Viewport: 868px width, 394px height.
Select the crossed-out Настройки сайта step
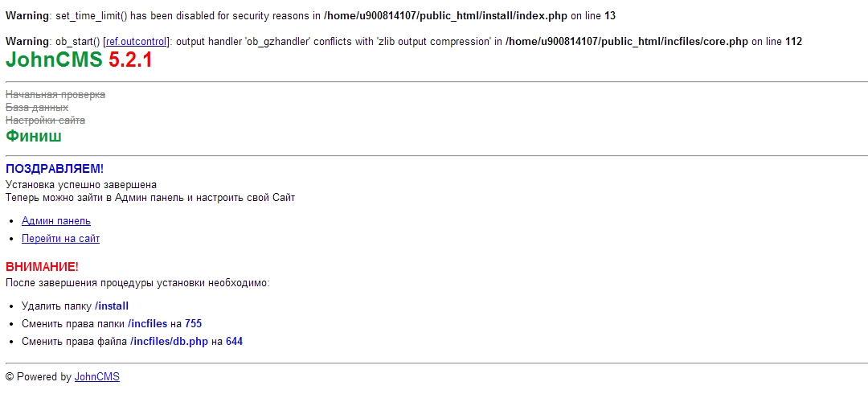45,121
